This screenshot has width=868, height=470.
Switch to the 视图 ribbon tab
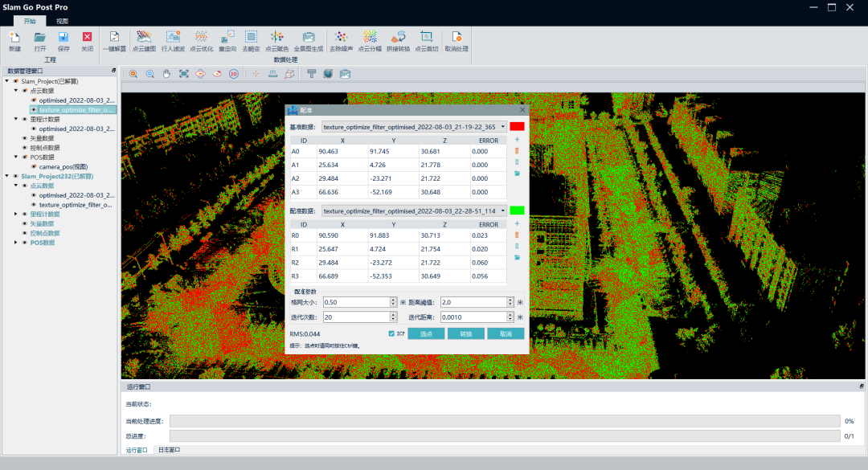62,21
